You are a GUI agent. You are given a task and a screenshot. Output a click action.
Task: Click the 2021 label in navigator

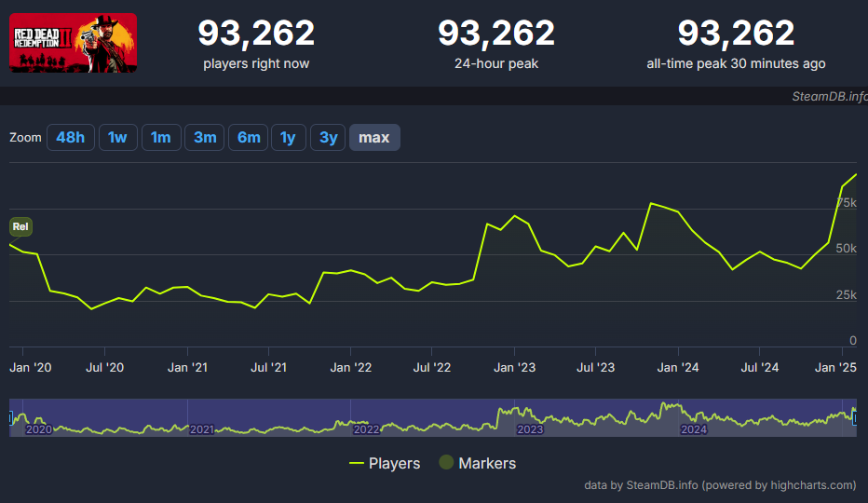tap(201, 429)
